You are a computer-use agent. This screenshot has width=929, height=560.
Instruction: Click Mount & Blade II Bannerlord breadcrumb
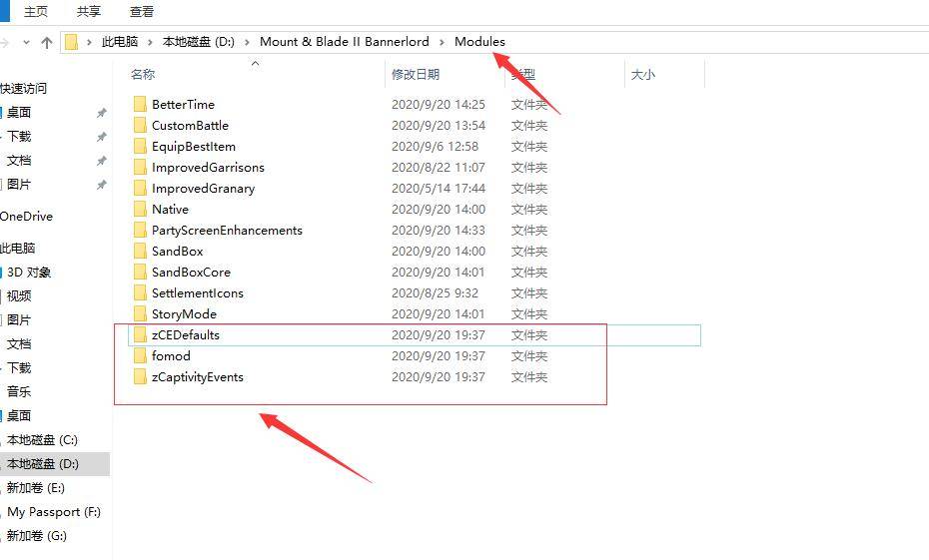coord(345,42)
